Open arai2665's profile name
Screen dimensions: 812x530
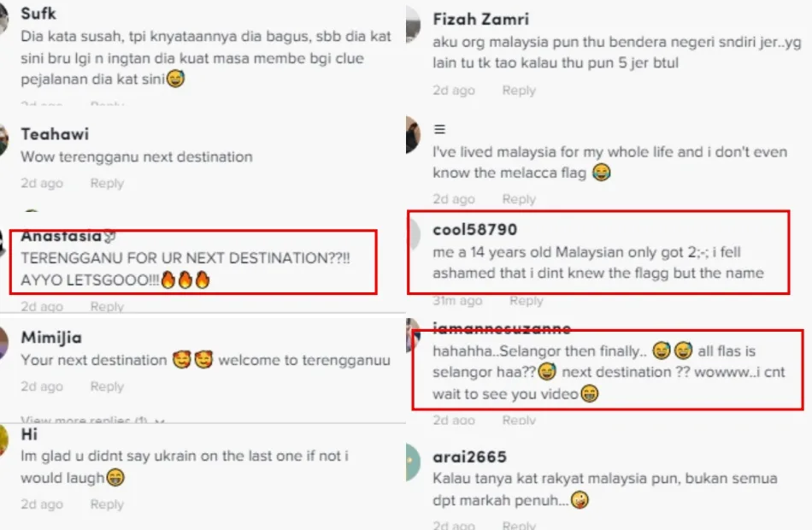470,457
